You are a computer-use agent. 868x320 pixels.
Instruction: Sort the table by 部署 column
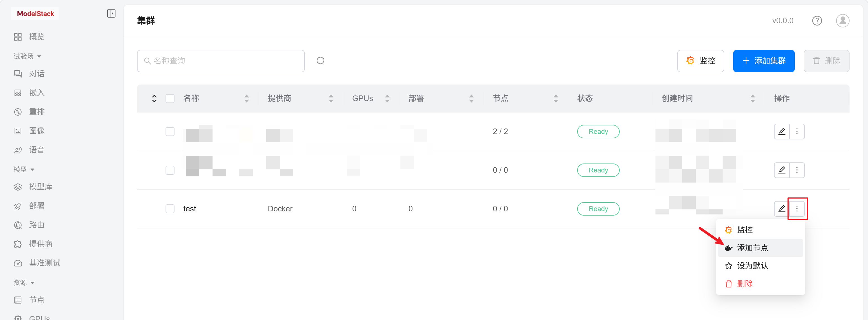(x=471, y=99)
